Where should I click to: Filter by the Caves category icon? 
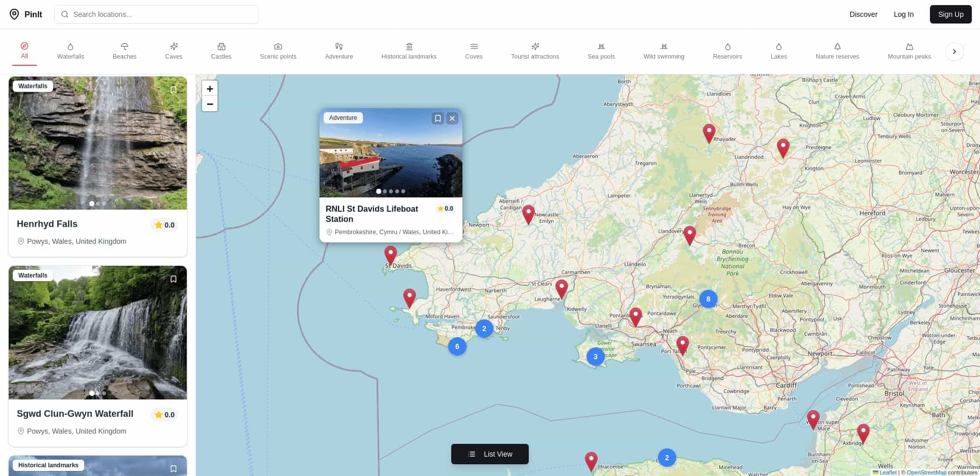click(174, 46)
